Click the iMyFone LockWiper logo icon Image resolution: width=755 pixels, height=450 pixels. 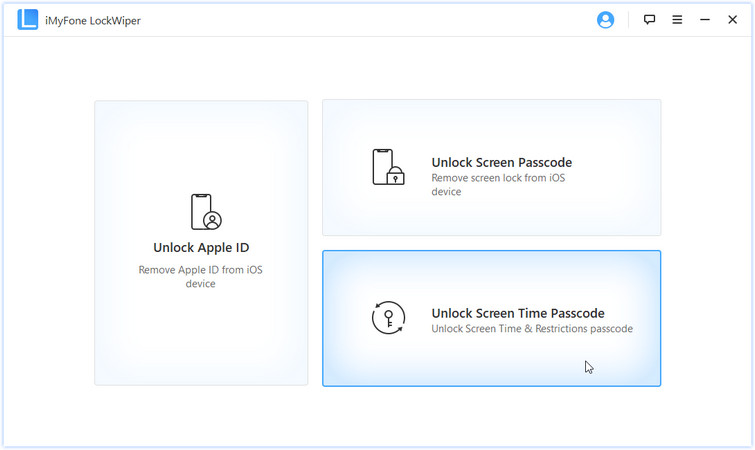tap(27, 20)
